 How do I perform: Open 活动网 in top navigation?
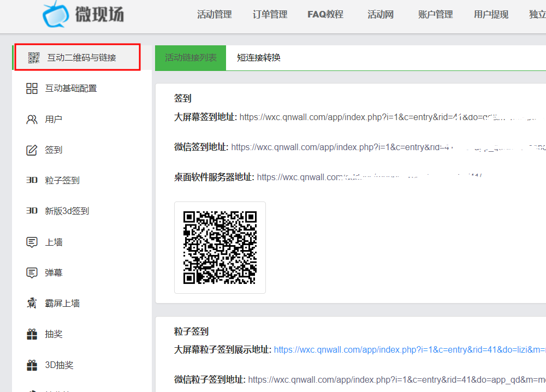tap(380, 15)
